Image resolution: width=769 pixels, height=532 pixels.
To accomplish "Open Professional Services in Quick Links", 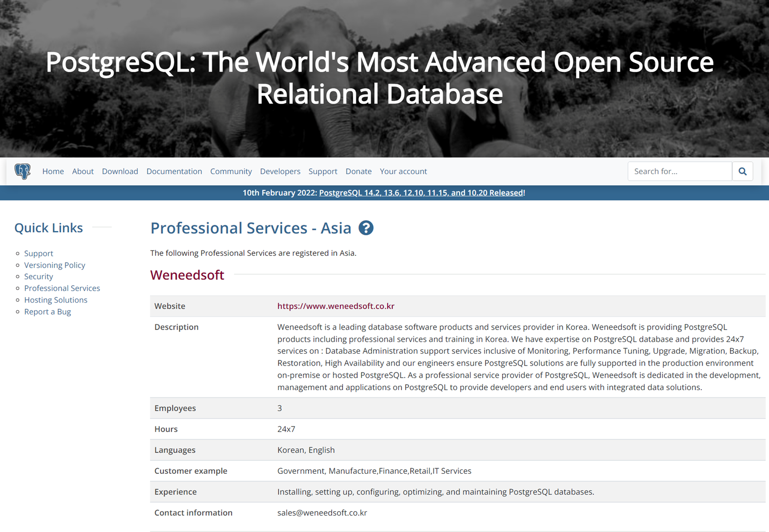I will (x=62, y=288).
